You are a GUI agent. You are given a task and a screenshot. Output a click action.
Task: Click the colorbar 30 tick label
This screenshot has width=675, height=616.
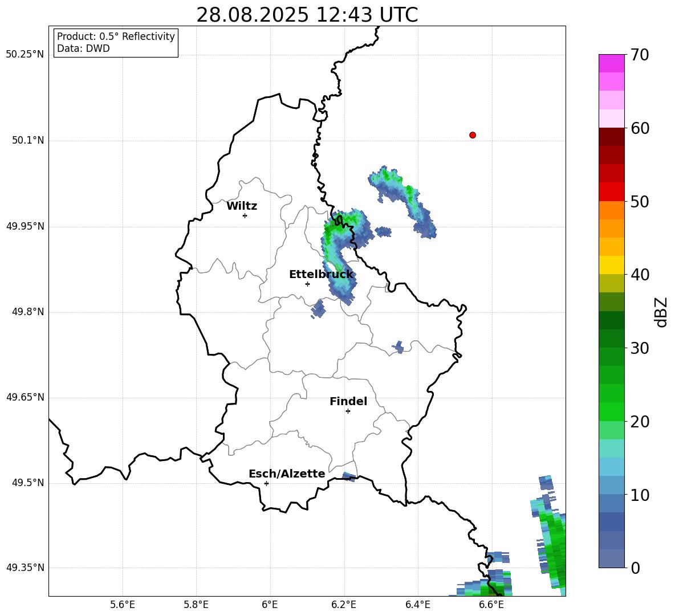click(x=640, y=348)
